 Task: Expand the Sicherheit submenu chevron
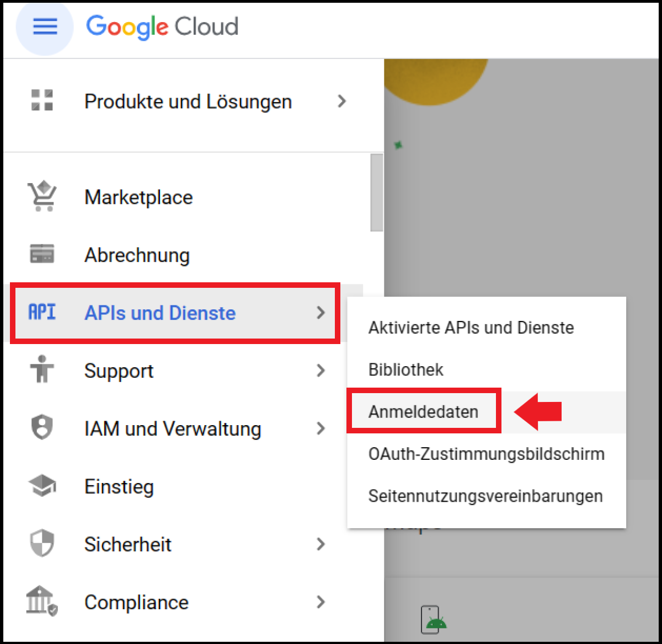(x=321, y=544)
